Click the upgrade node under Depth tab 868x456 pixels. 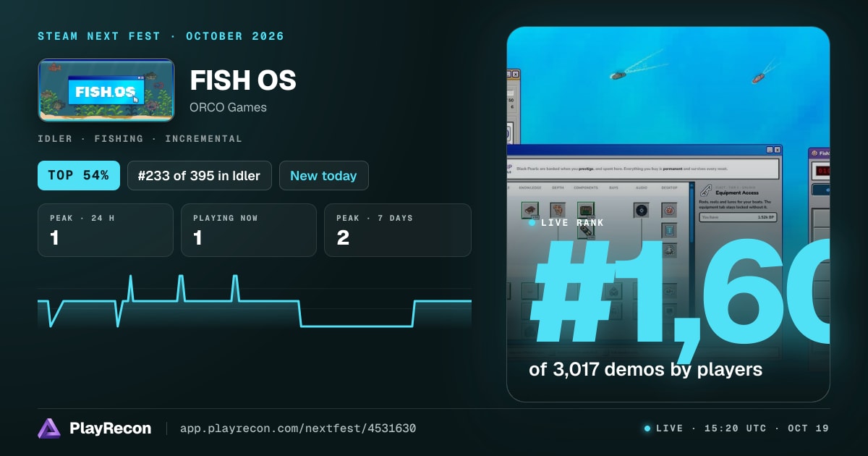click(558, 210)
